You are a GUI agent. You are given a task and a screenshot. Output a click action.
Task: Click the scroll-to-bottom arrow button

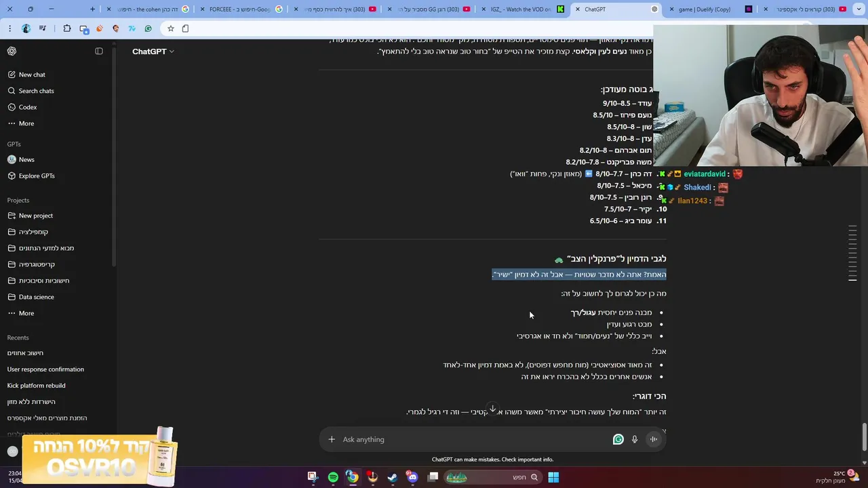(x=493, y=409)
